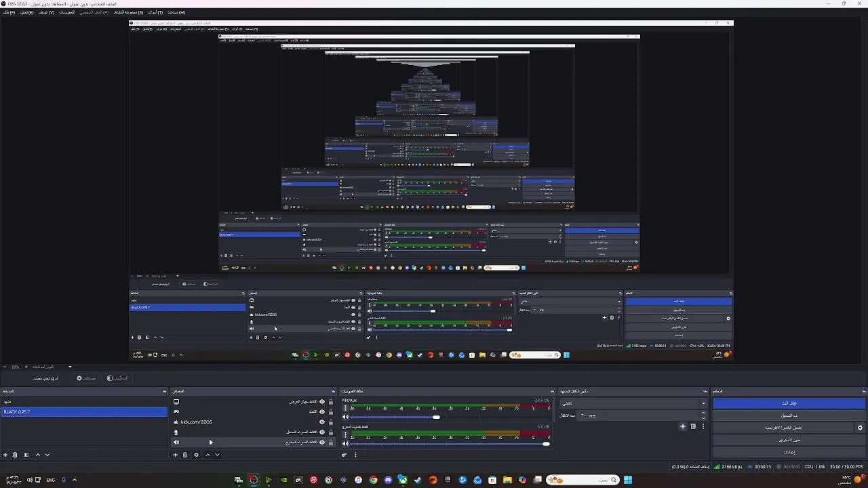Open transition properties three-dot menu
Screen dimensions: 868x488
tap(703, 426)
